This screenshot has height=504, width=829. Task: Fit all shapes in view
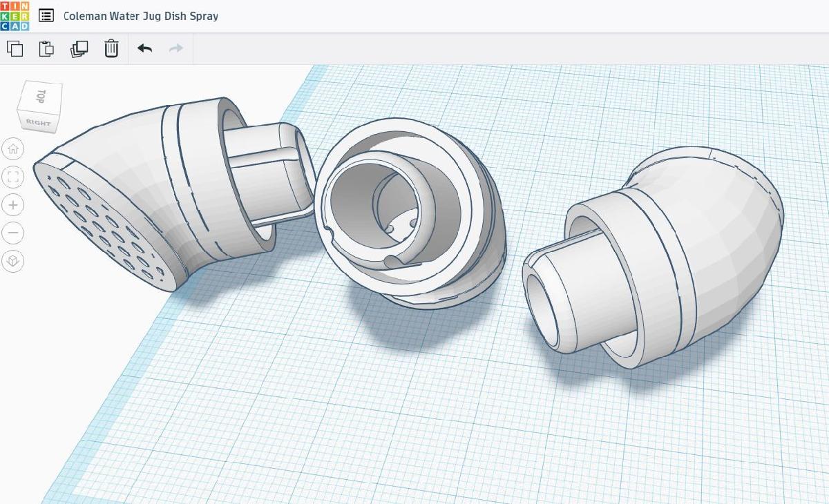12,177
